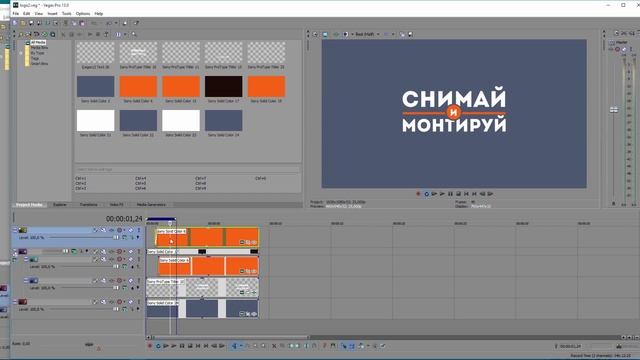This screenshot has height=360, width=640.
Task: Select the Normal Edit tool below the timeline
Action: coord(234,346)
